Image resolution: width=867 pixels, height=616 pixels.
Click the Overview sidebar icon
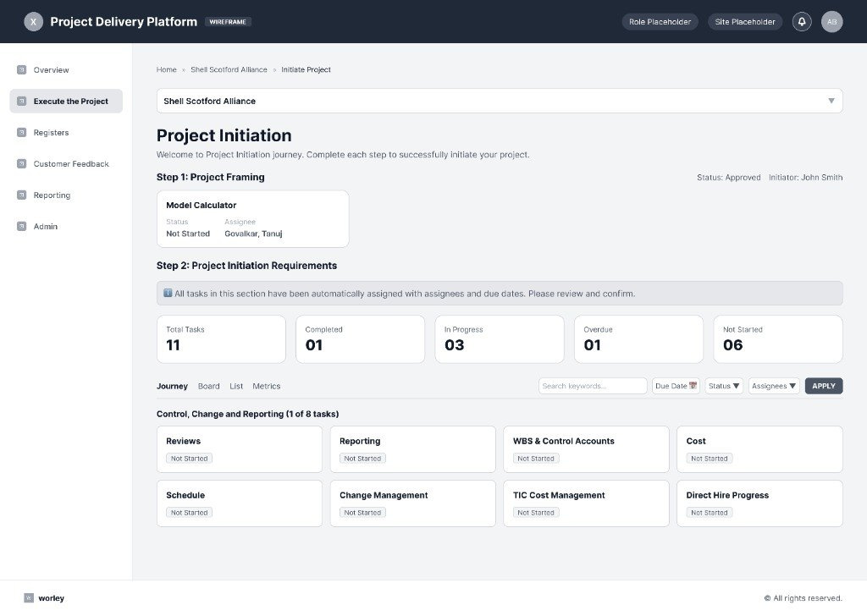point(21,69)
